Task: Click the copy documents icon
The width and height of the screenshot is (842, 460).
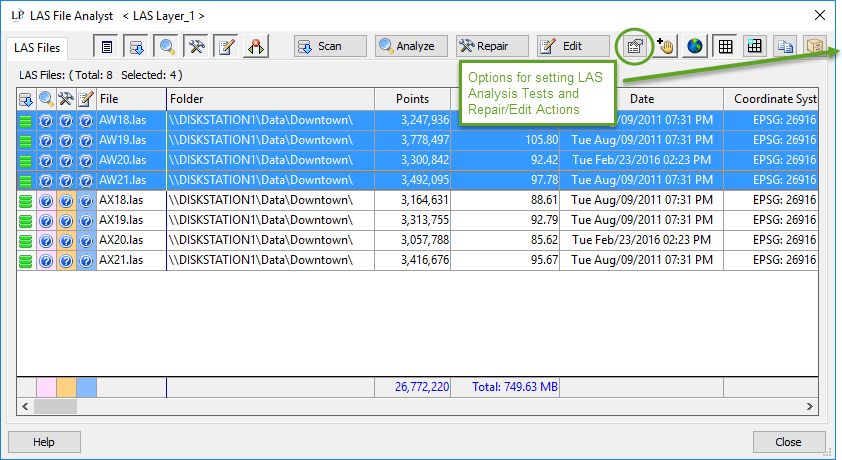Action: coord(785,47)
